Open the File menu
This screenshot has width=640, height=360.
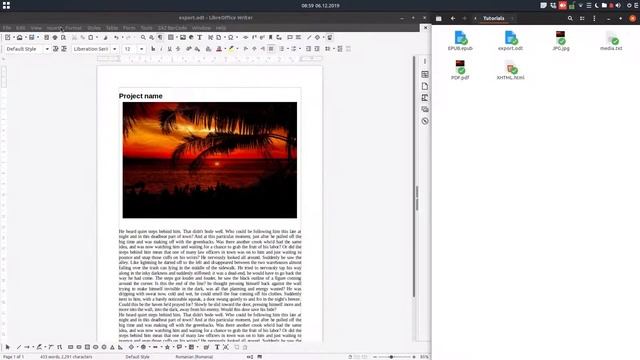tap(7, 28)
